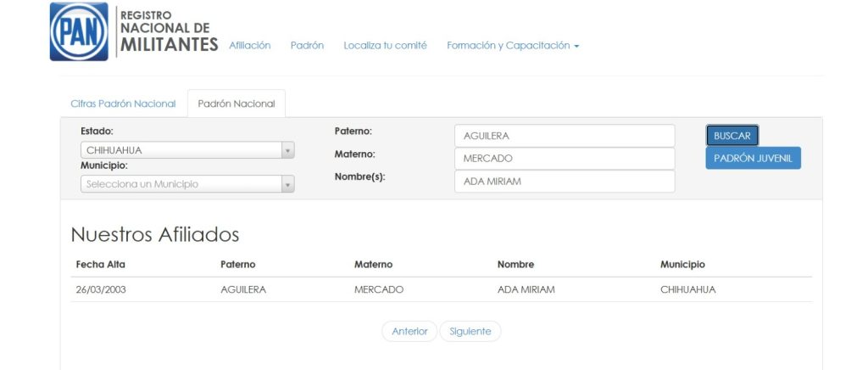The height and width of the screenshot is (370, 868).
Task: Click the Nombre(s) field with ADA MIRIAM
Action: point(564,182)
